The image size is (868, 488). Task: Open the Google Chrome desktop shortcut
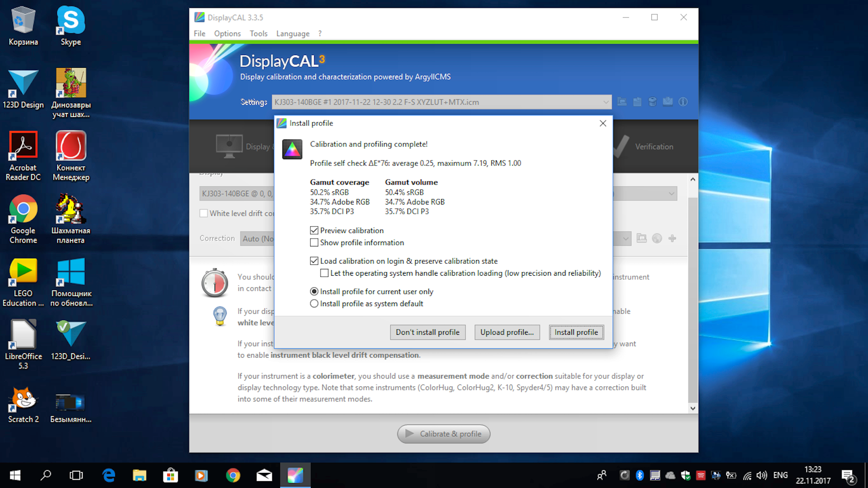tap(23, 219)
